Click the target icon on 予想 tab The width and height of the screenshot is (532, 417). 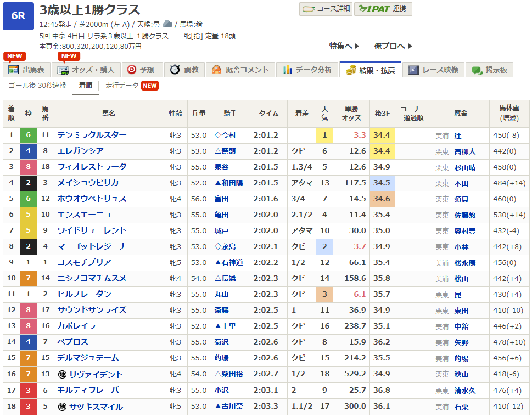132,70
